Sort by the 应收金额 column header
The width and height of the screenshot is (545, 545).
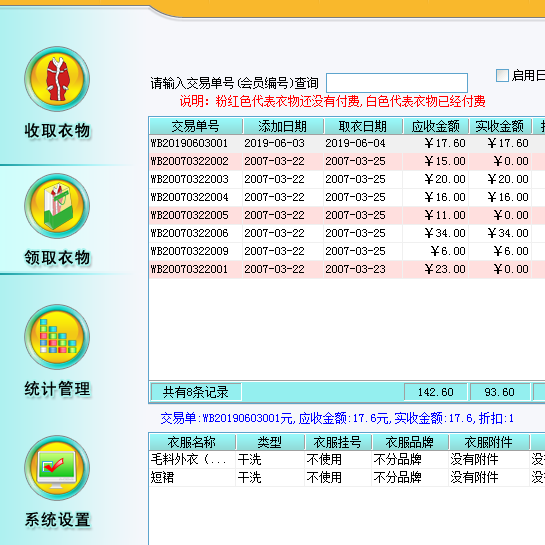pos(436,126)
